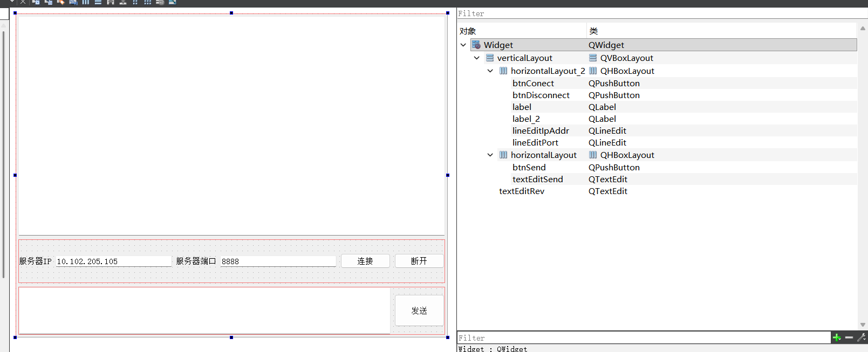The image size is (868, 352).
Task: Select textEditSend in the object tree
Action: 537,179
